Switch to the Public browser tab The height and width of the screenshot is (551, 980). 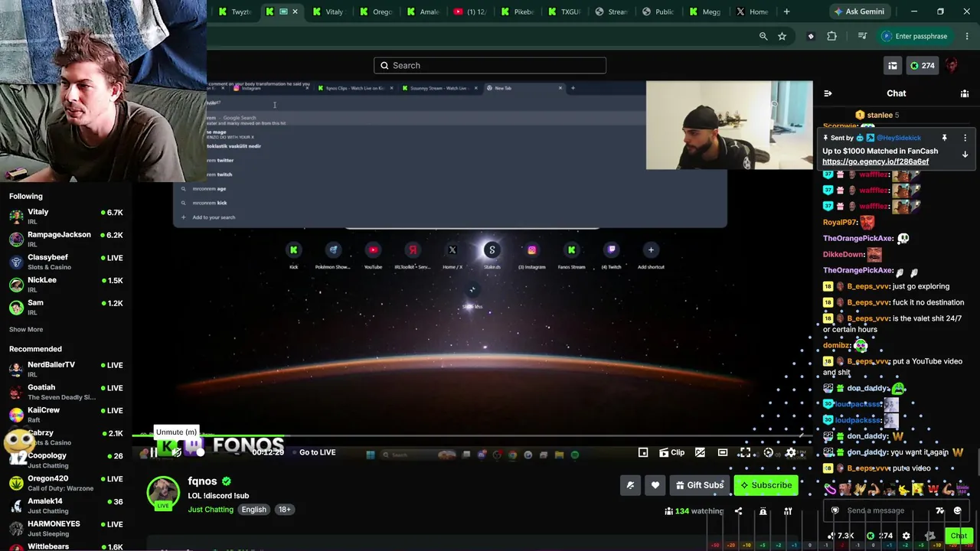[x=658, y=11]
